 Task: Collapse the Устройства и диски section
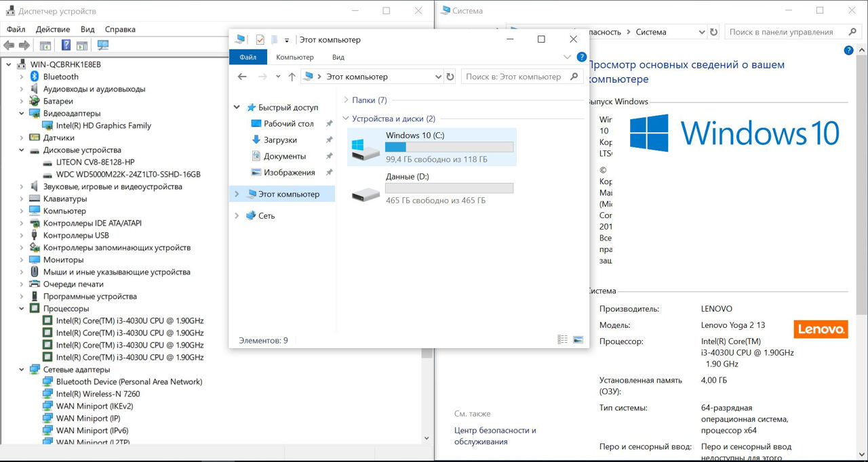(x=346, y=119)
